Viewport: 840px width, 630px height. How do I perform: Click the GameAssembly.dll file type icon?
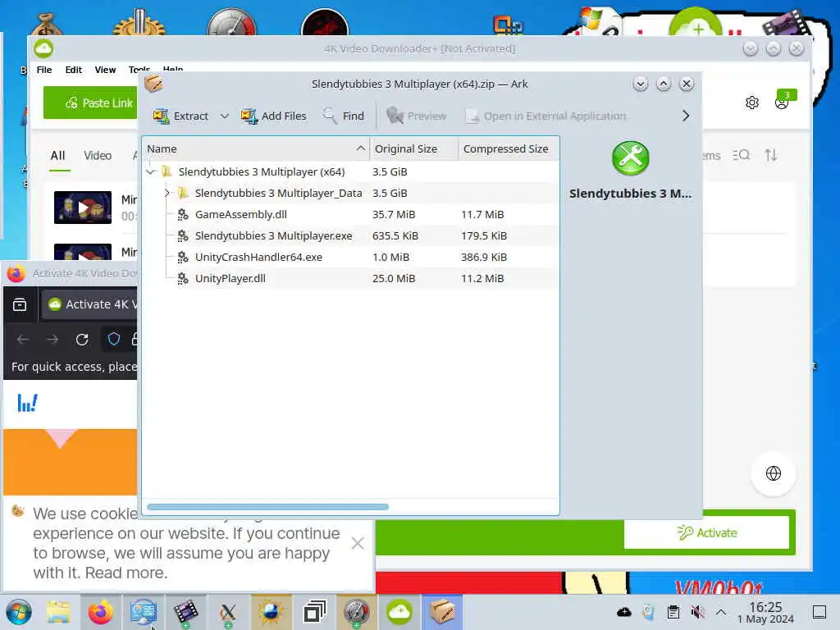(183, 214)
